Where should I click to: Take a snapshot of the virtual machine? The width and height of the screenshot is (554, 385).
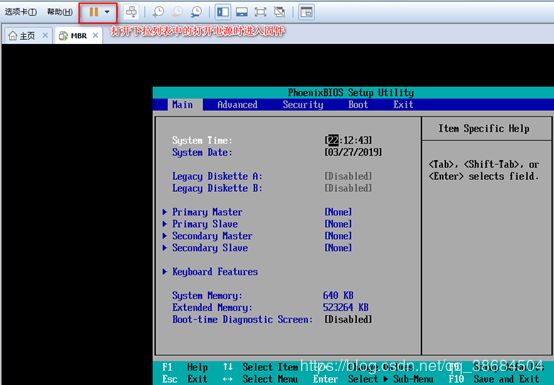click(x=158, y=12)
